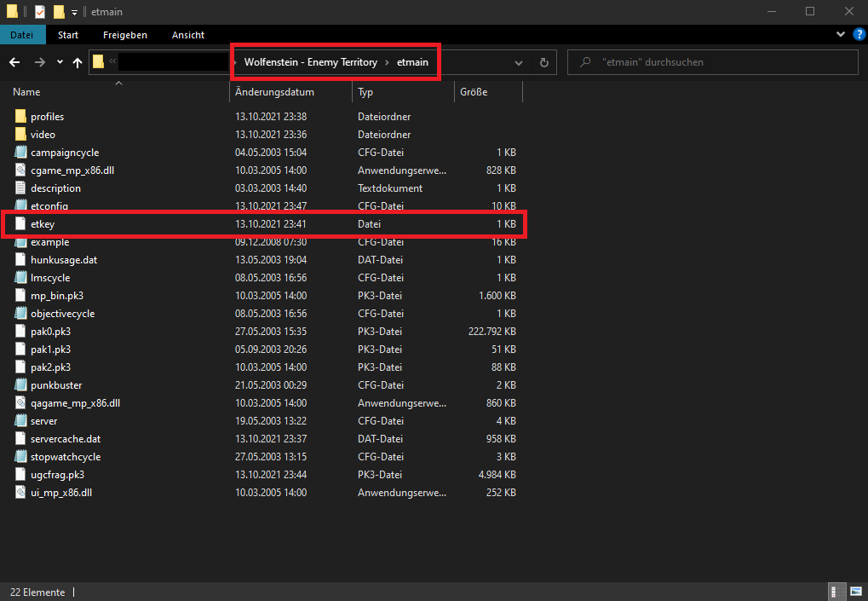Click Wolfenstein - Enemy Territory breadcrumb segment

tap(310, 62)
